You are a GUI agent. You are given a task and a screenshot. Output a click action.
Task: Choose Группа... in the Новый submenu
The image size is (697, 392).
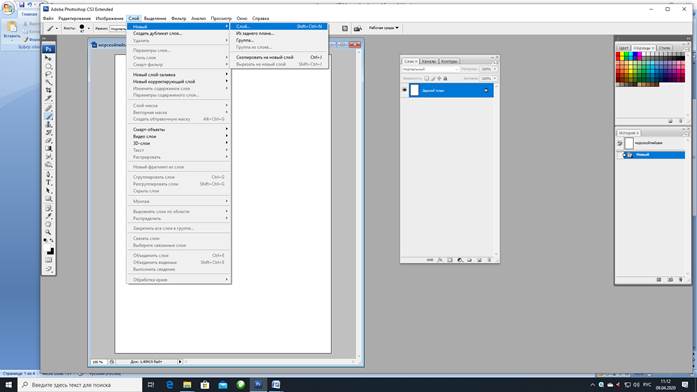[x=279, y=40]
